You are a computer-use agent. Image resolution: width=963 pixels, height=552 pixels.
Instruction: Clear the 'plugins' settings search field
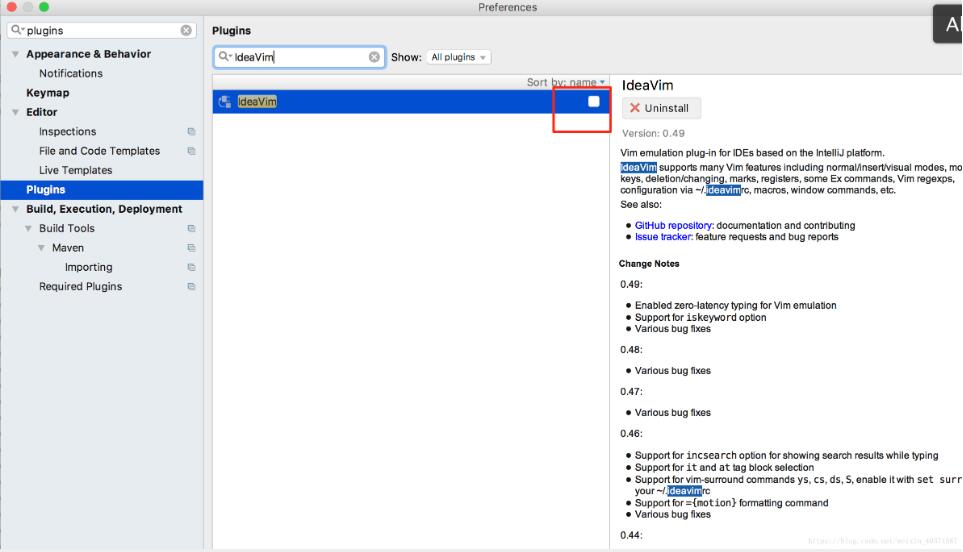tap(186, 30)
